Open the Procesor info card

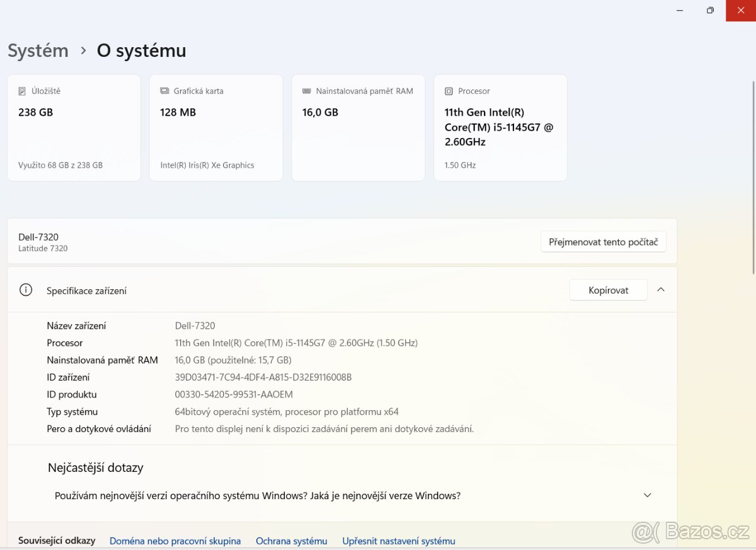click(500, 128)
